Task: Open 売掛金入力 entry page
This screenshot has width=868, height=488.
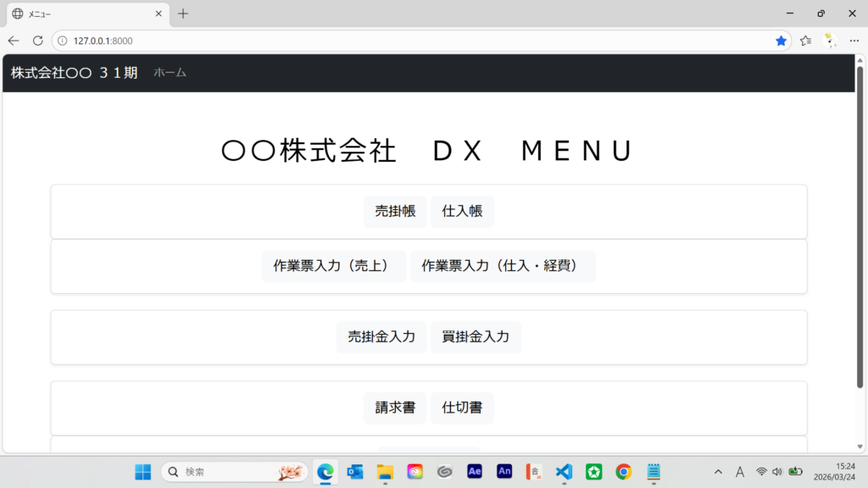Action: (381, 337)
